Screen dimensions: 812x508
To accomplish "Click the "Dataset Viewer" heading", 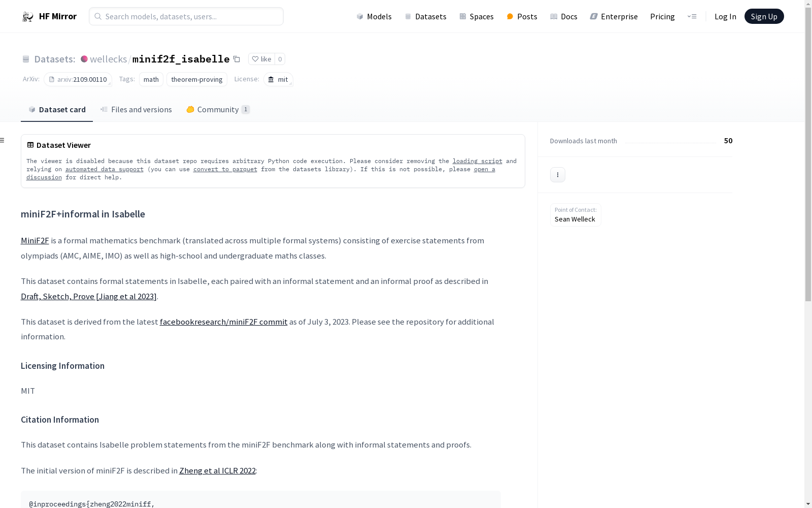I will pos(63,145).
